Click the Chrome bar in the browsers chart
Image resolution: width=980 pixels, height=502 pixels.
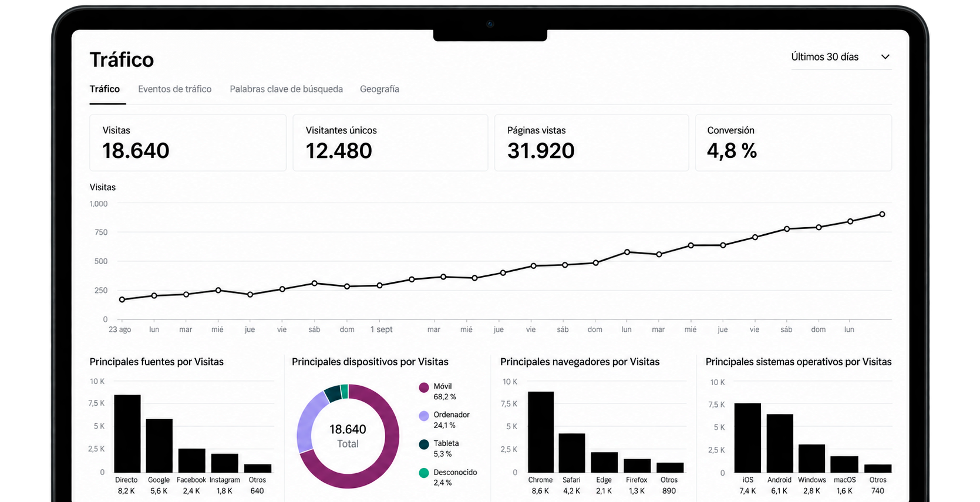point(541,432)
